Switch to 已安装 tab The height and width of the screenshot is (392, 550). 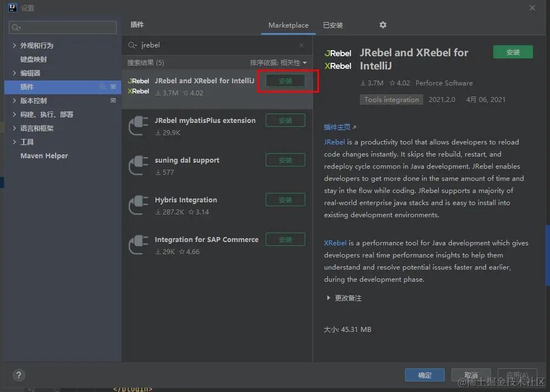(333, 25)
